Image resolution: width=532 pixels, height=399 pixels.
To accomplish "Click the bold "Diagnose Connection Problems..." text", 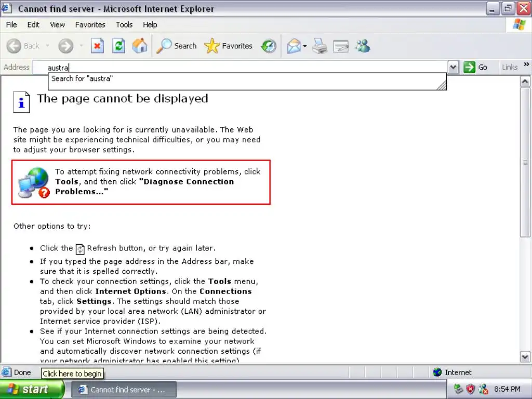I will pyautogui.click(x=144, y=187).
